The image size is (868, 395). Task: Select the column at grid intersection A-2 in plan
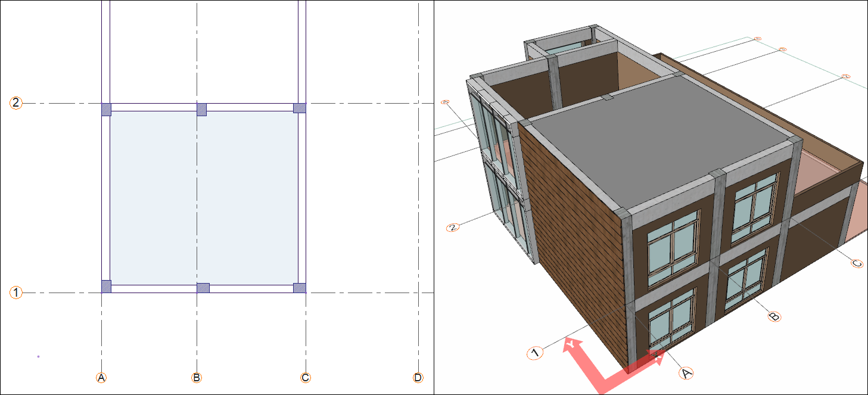pyautogui.click(x=106, y=109)
